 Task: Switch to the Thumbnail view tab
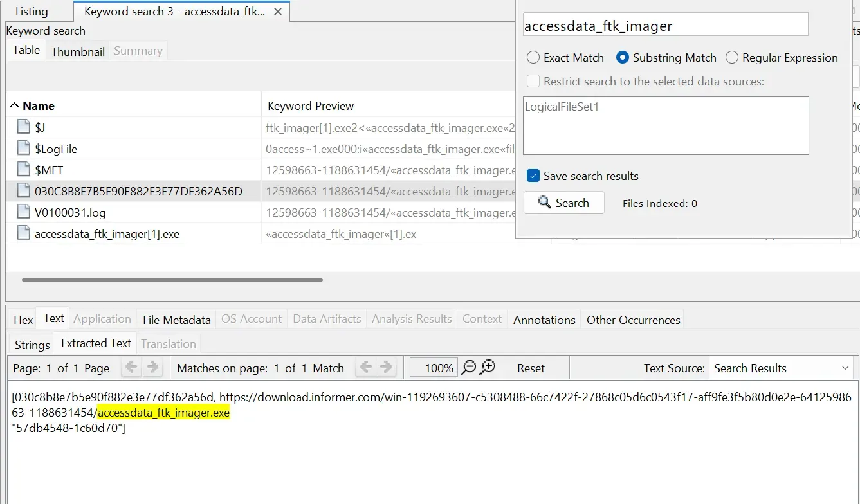click(x=78, y=51)
